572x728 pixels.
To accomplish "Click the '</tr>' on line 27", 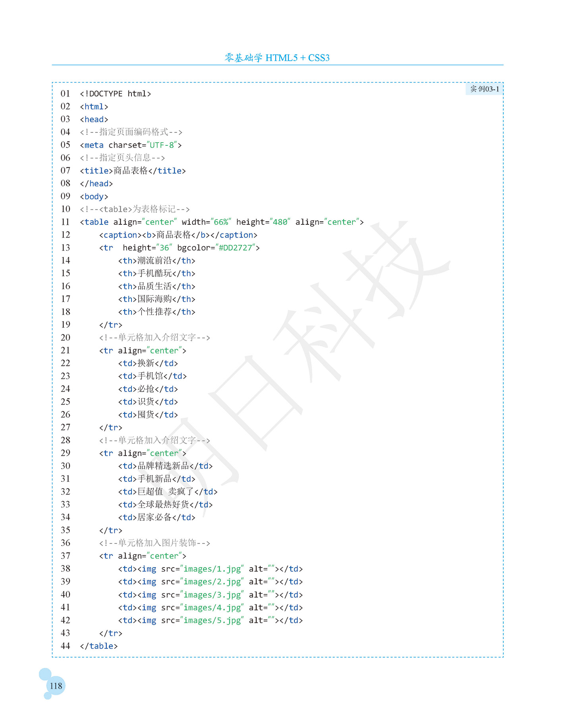I will 110,428.
